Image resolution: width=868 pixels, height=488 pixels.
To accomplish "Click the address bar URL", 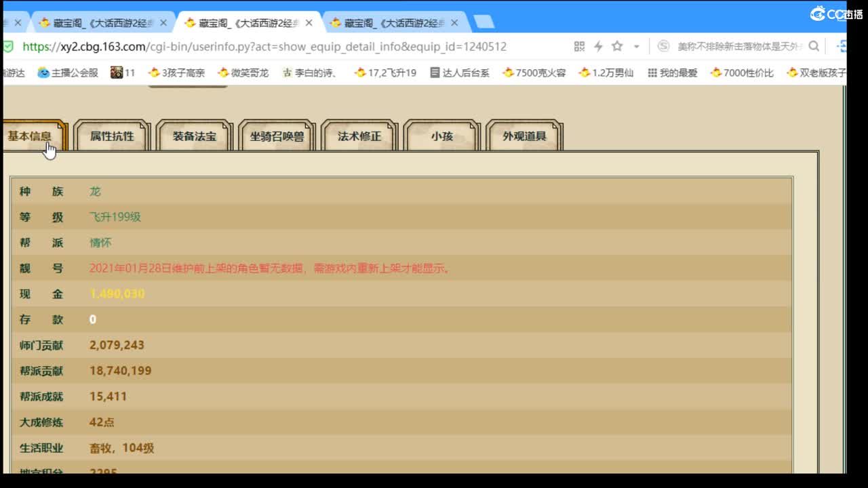I will 264,47.
